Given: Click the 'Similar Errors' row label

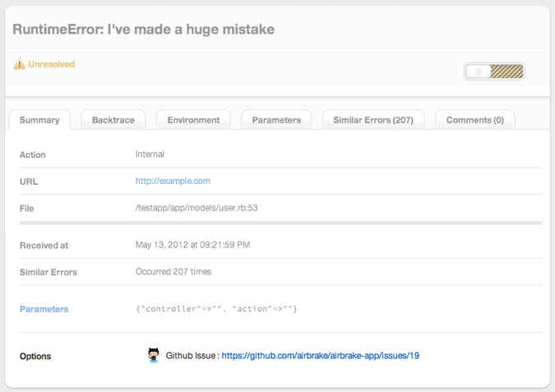Looking at the screenshot, I should (x=49, y=272).
